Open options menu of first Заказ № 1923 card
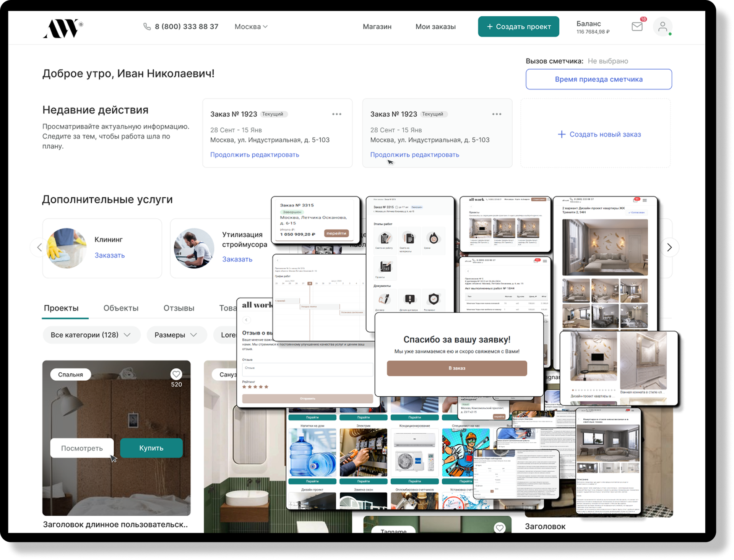 point(337,114)
